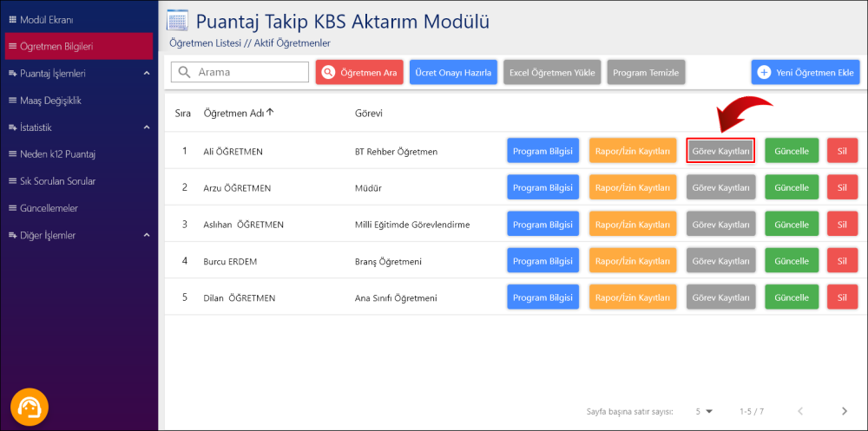Click the search icon on Öğretmen Ara
The height and width of the screenshot is (431, 868).
328,73
